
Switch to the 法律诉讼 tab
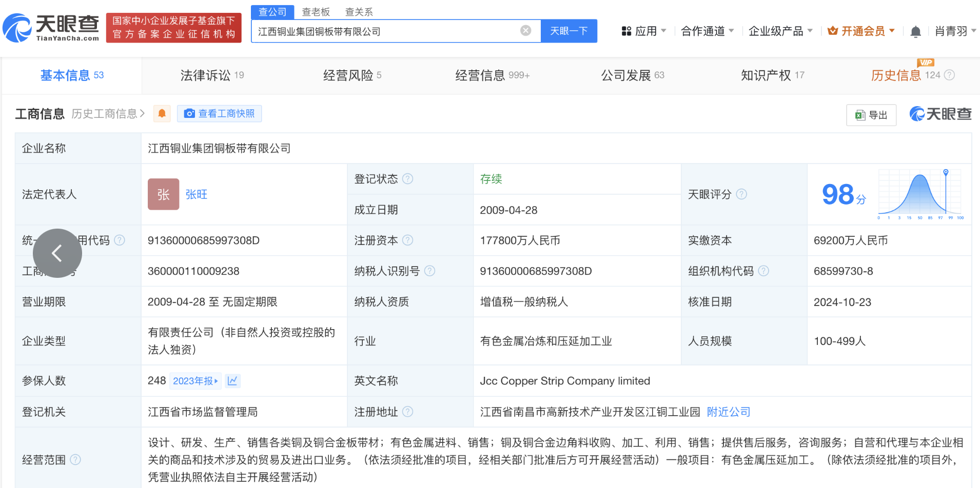(212, 75)
